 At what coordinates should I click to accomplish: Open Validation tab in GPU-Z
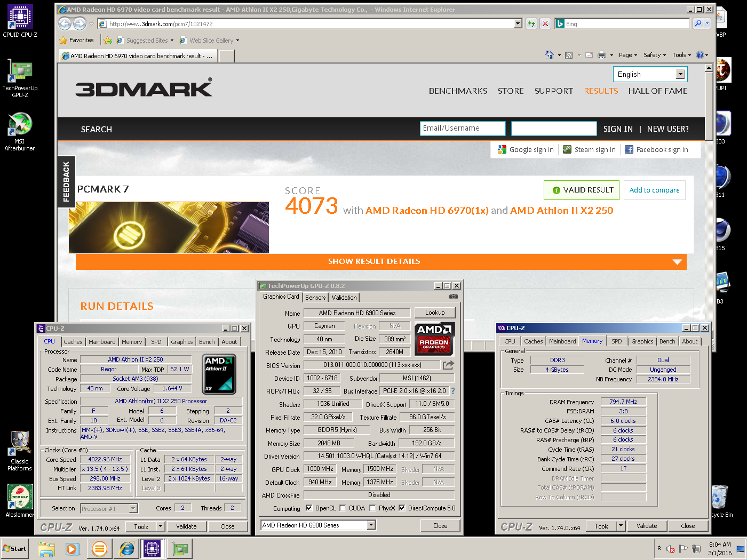[344, 298]
